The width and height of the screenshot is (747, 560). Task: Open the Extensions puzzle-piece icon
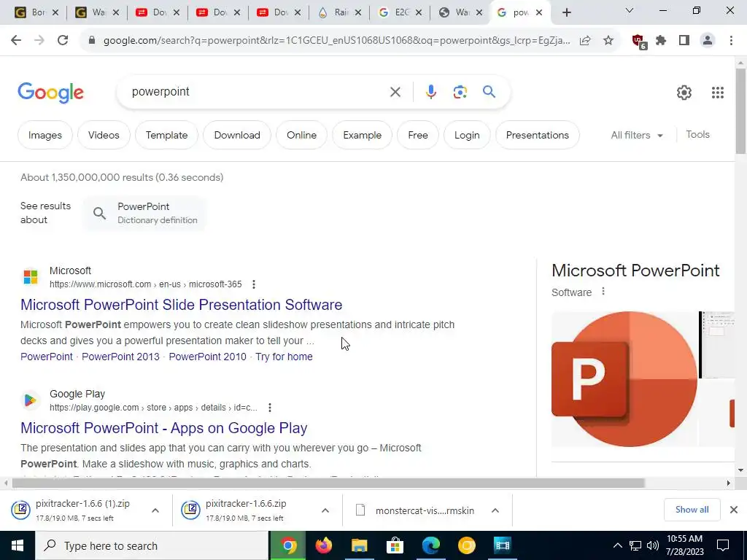661,41
